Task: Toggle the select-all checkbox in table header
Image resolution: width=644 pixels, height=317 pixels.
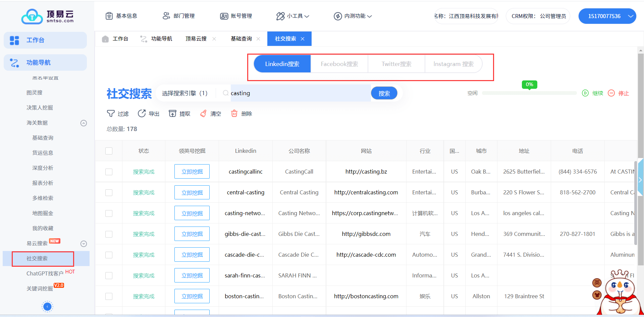Action: coord(109,151)
